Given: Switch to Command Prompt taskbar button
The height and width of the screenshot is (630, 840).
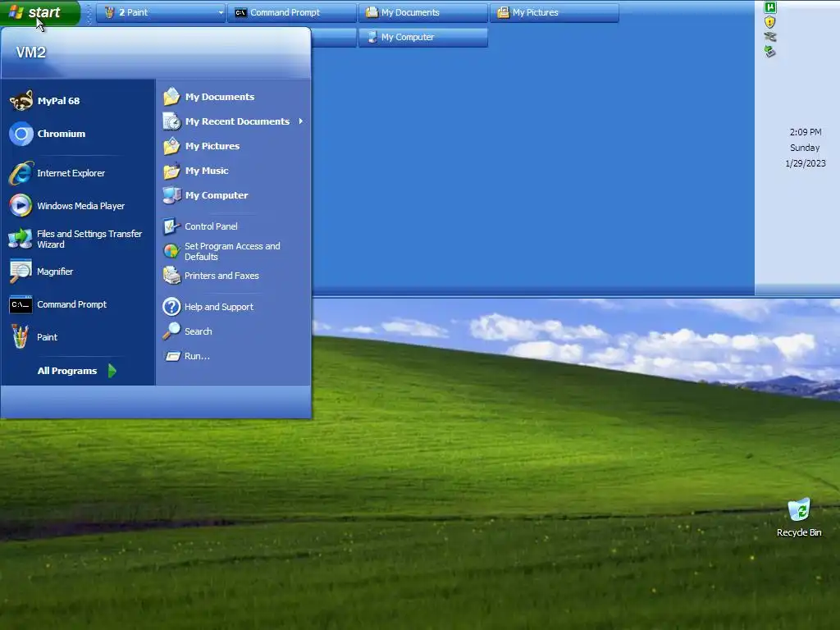Looking at the screenshot, I should click(291, 12).
